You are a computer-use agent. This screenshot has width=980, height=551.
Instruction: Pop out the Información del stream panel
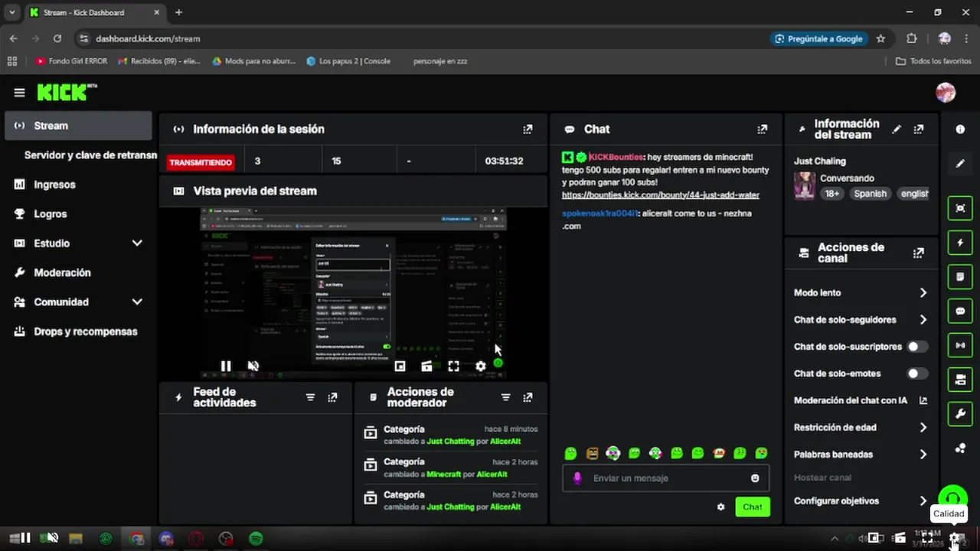pyautogui.click(x=919, y=129)
